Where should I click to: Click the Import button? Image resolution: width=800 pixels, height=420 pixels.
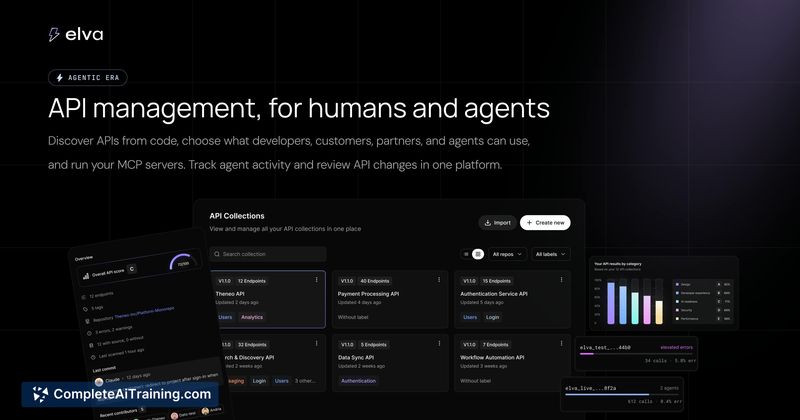tap(497, 223)
